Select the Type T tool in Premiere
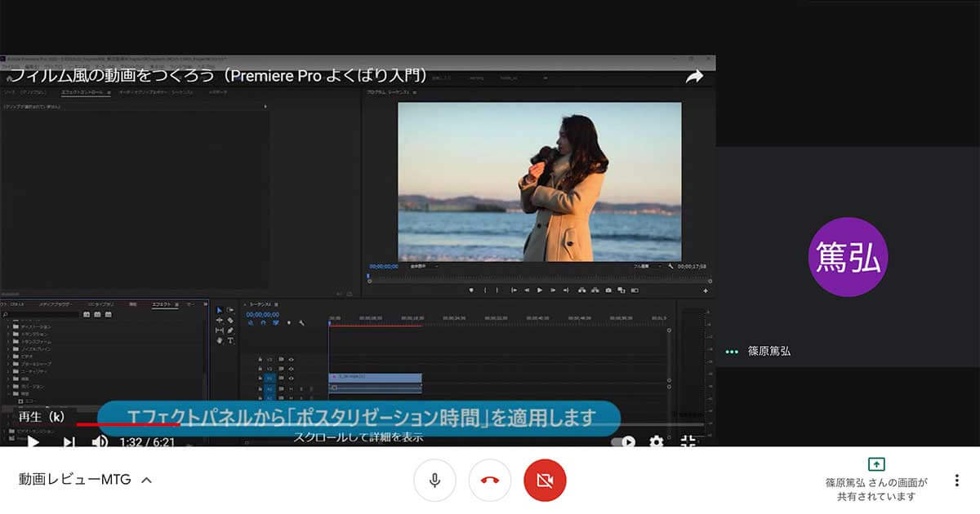This screenshot has width=980, height=514. (x=230, y=340)
